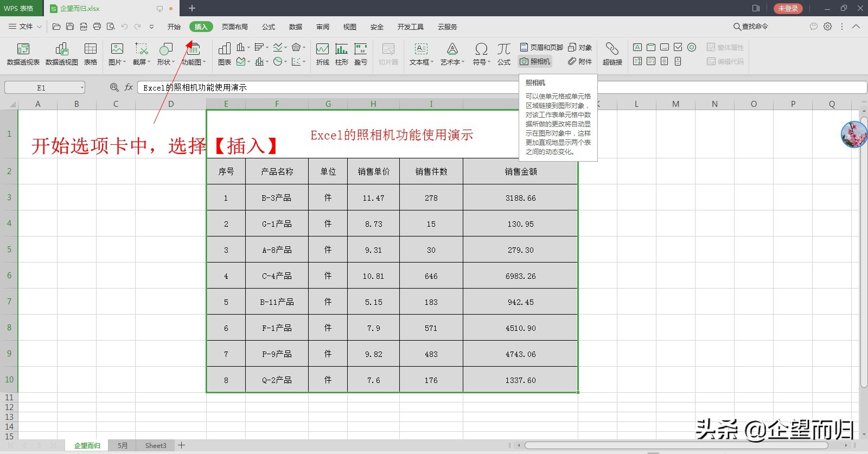
Task: Add a new sheet with plus button
Action: click(182, 445)
